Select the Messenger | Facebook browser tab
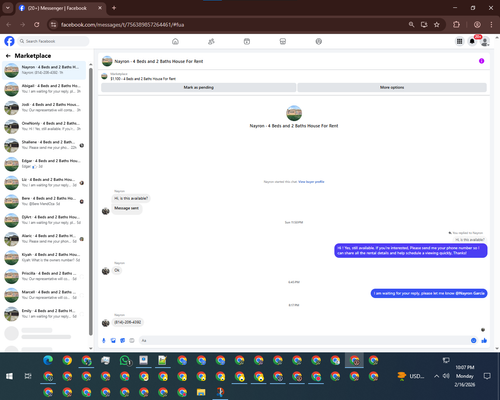 [61, 8]
